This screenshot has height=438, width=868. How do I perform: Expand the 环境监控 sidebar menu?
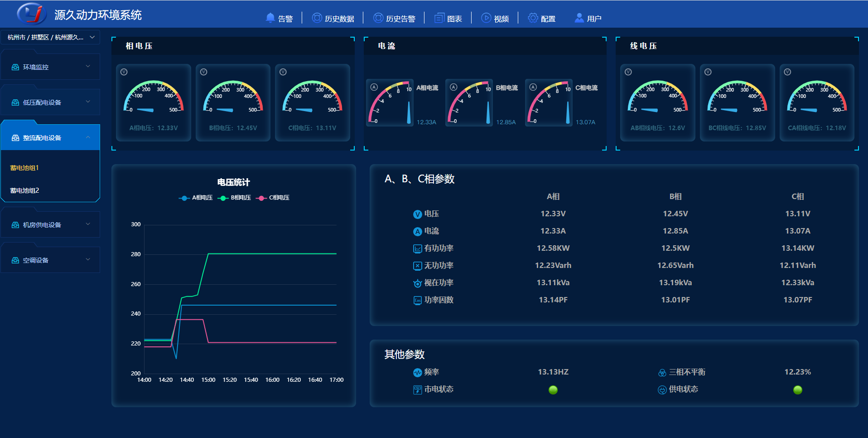[x=50, y=67]
